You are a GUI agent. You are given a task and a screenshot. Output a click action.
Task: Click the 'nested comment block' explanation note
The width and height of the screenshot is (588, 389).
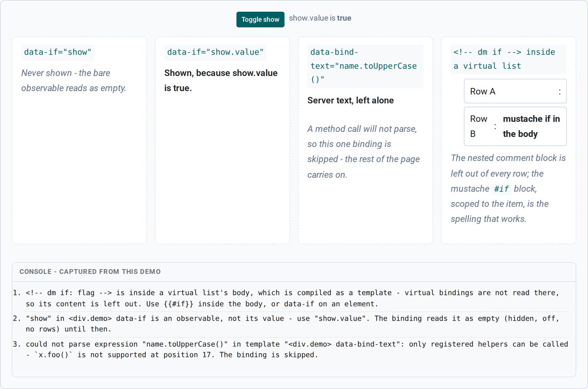click(x=508, y=189)
